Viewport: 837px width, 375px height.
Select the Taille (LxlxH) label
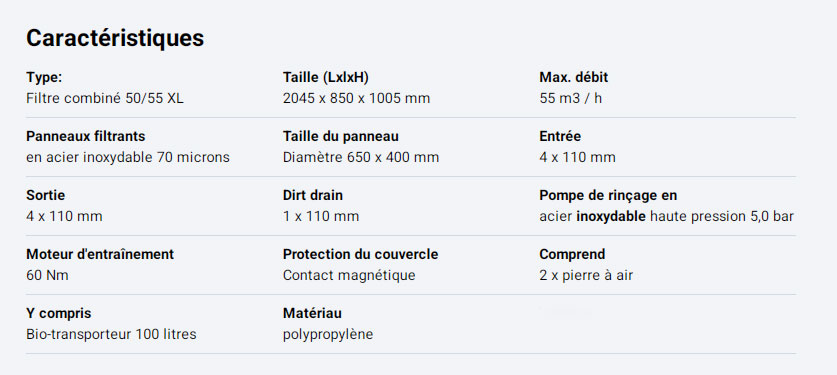[326, 78]
